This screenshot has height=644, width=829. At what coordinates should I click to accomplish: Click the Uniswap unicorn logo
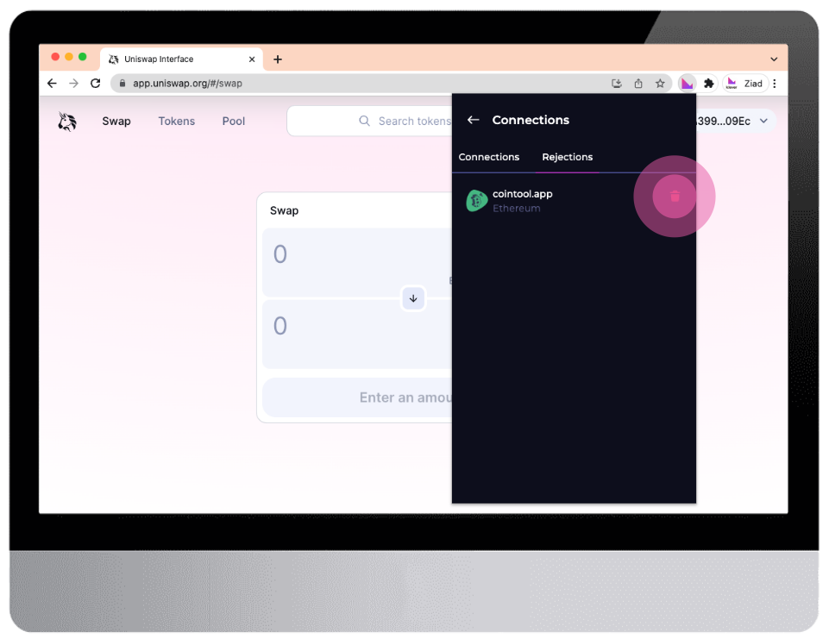point(67,121)
